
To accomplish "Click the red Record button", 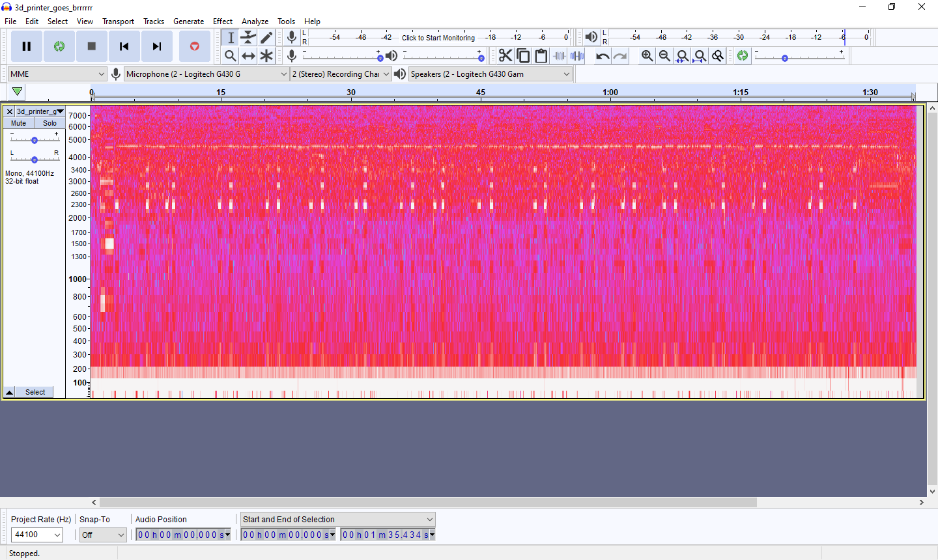I will pos(194,46).
